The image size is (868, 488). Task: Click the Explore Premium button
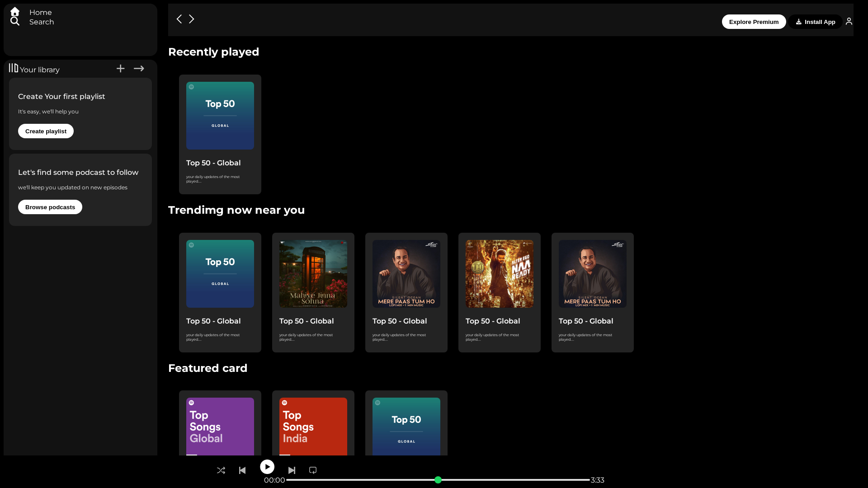754,22
